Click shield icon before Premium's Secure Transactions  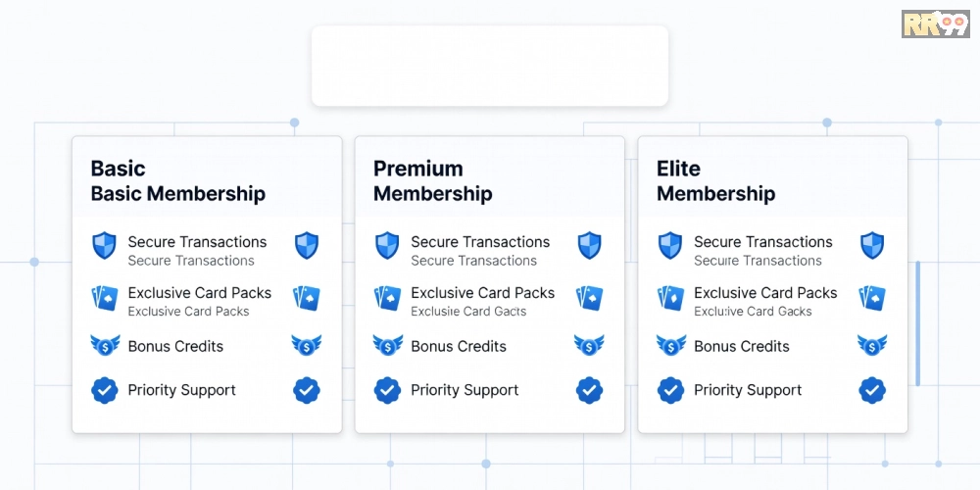point(387,246)
